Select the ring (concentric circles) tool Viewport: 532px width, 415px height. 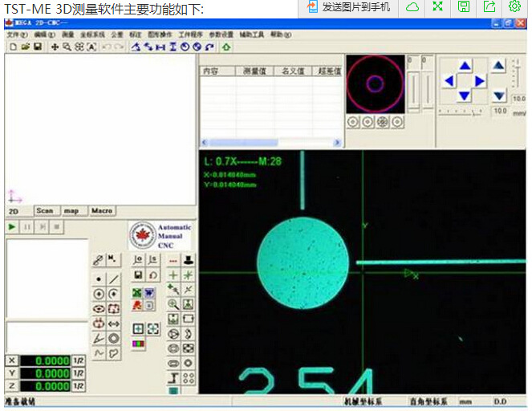[x=114, y=339]
